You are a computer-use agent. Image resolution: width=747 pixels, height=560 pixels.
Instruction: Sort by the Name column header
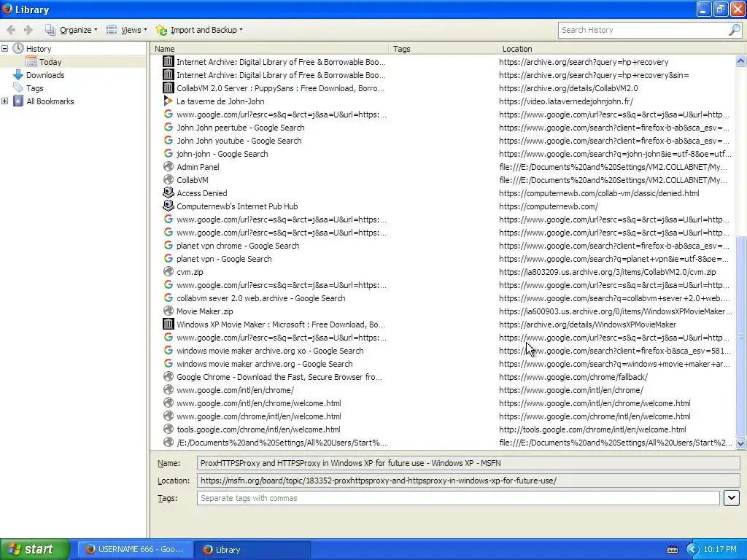coord(270,49)
